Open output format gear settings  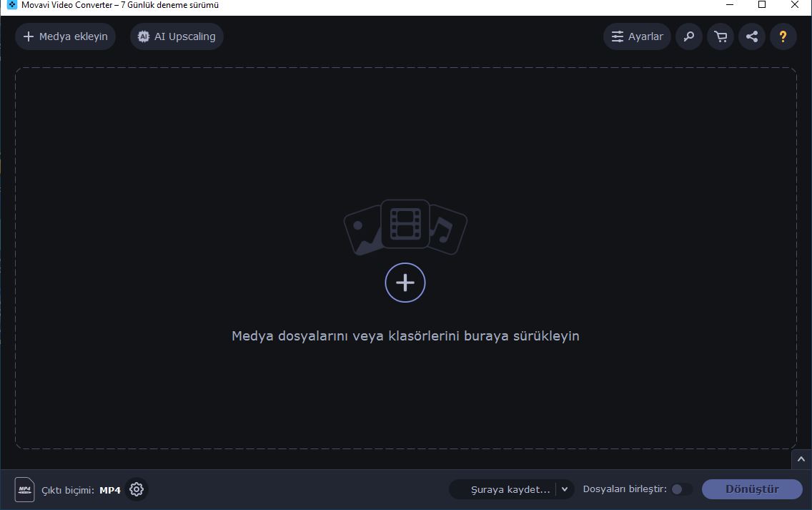tap(137, 489)
